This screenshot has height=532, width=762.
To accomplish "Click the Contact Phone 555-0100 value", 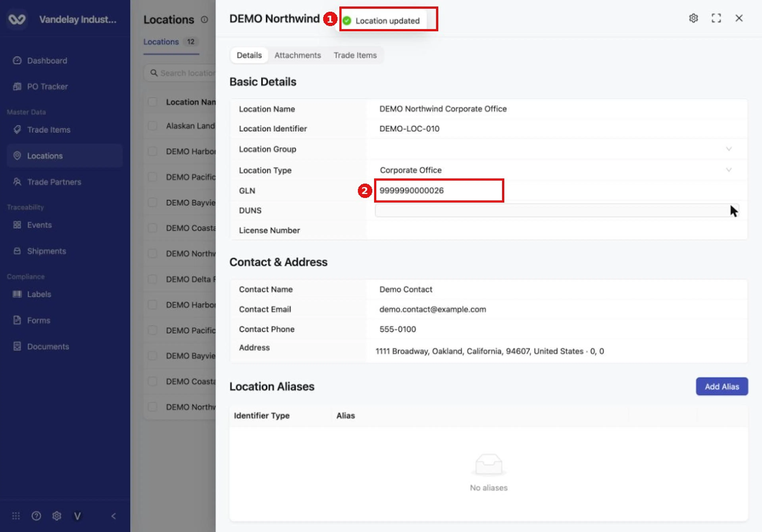I will (x=398, y=329).
